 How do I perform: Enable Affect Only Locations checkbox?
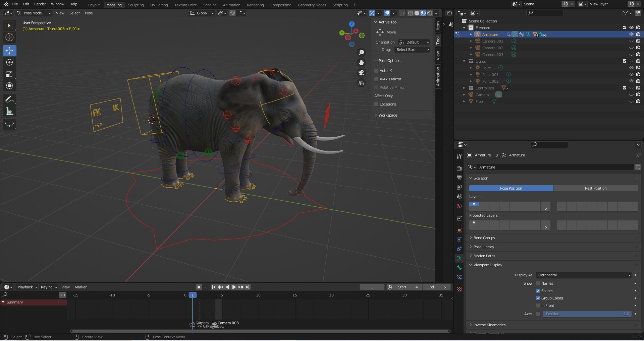point(376,104)
